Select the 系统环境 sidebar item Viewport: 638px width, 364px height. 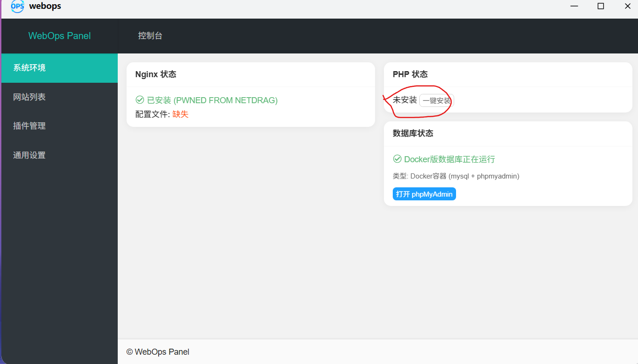pos(30,68)
